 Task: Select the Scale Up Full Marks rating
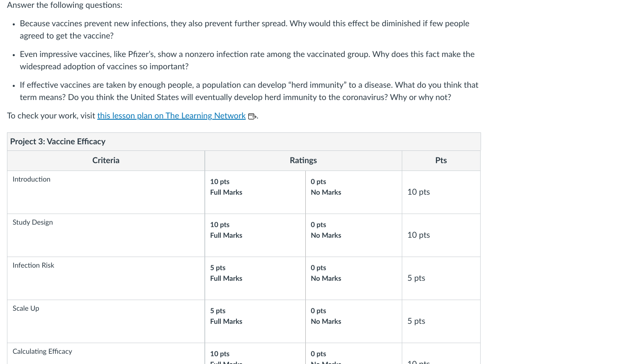tap(255, 321)
